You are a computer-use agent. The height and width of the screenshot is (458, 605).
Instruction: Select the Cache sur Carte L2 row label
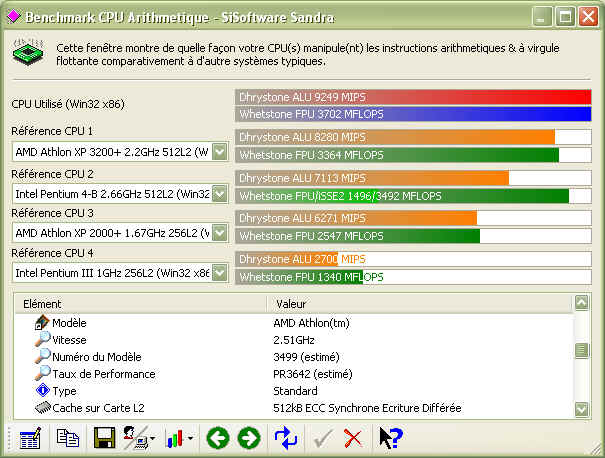click(x=98, y=408)
